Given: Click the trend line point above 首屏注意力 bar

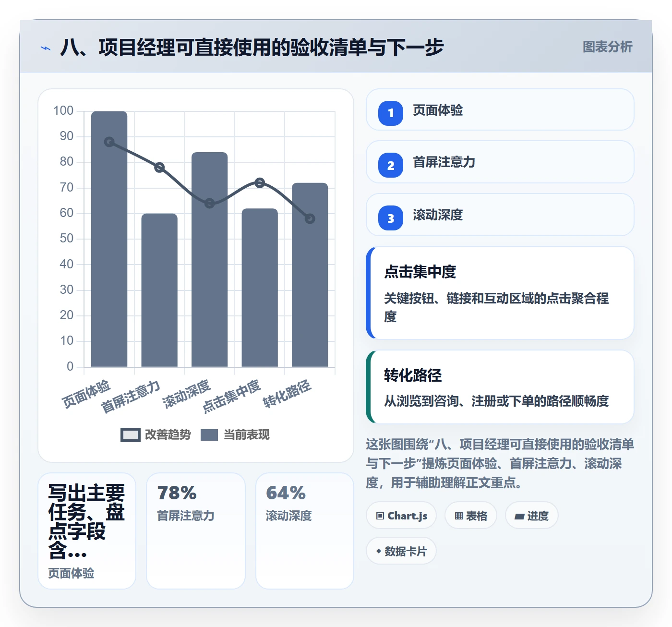Looking at the screenshot, I should tap(159, 168).
